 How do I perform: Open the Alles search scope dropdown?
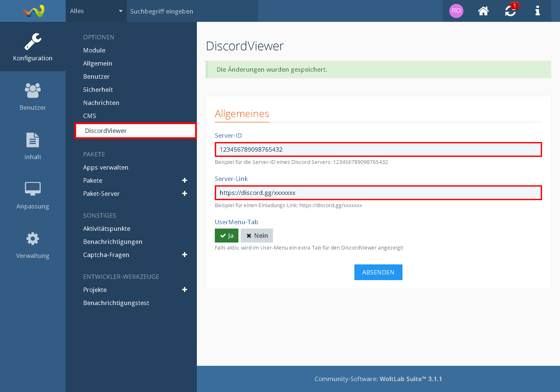pos(96,11)
